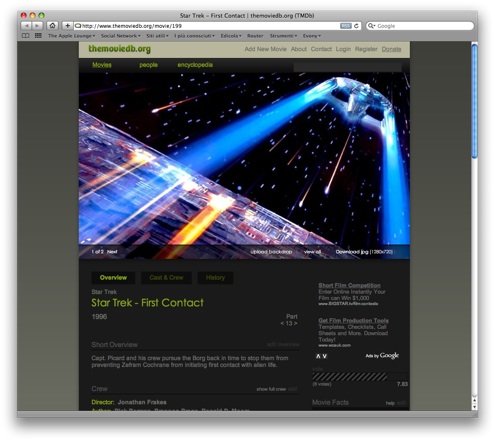
Task: Click view all backdrops link
Action: coord(312,252)
